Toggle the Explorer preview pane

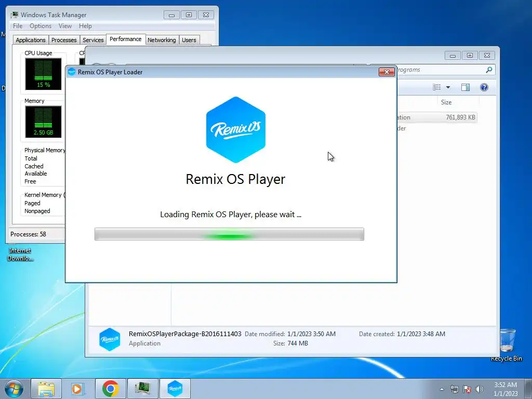(465, 87)
